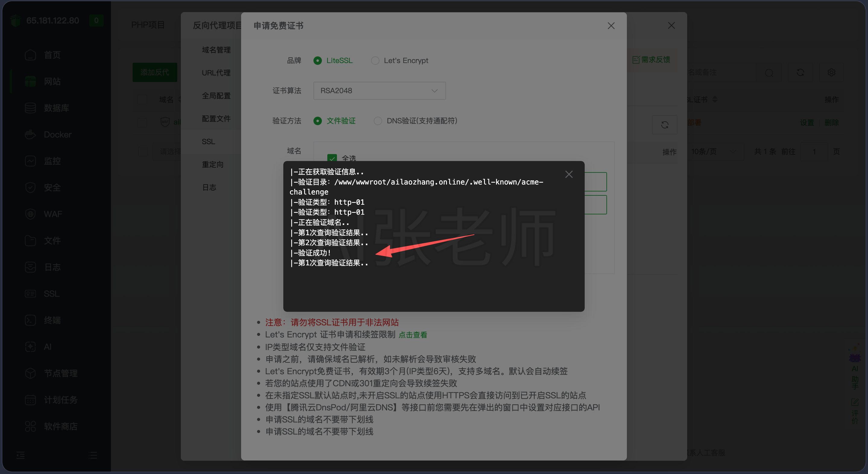
Task: Open the 域名管理 tab
Action: point(216,50)
